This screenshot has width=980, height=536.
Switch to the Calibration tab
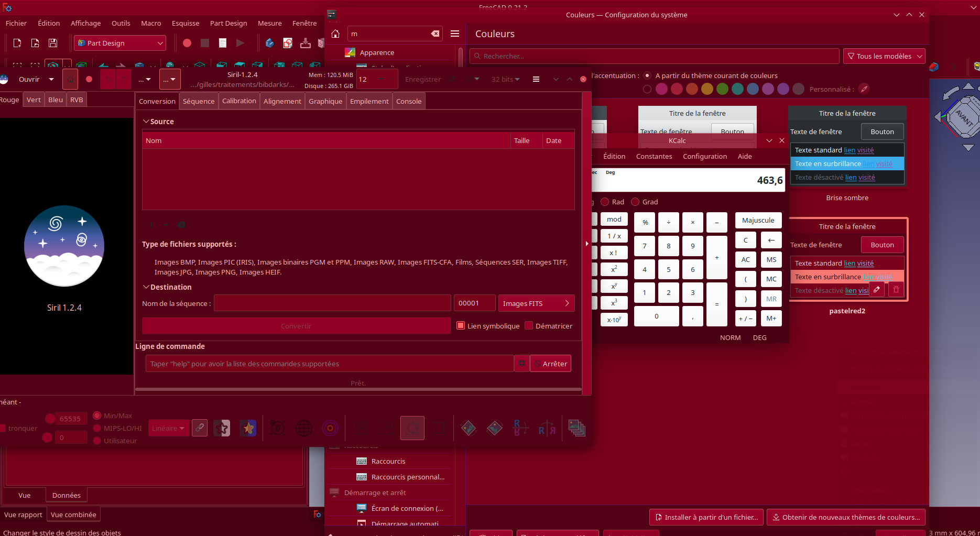coord(239,101)
